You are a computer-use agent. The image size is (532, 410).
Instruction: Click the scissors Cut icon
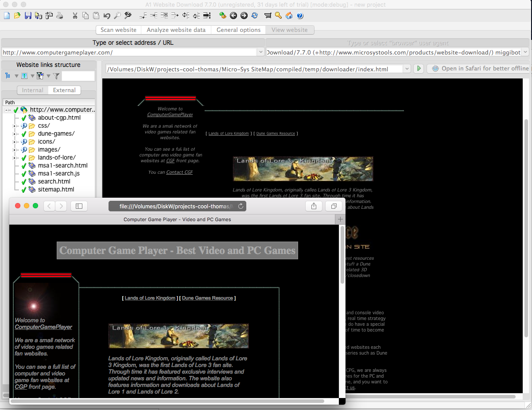(75, 16)
